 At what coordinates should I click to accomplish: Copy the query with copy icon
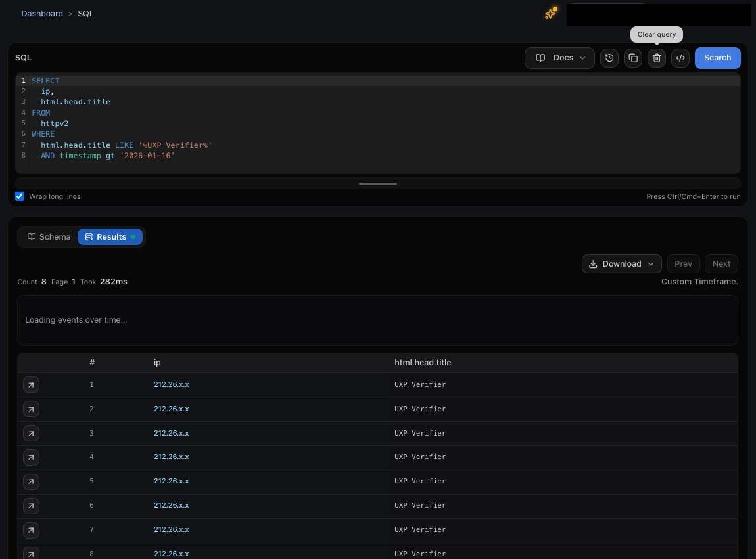click(x=633, y=58)
